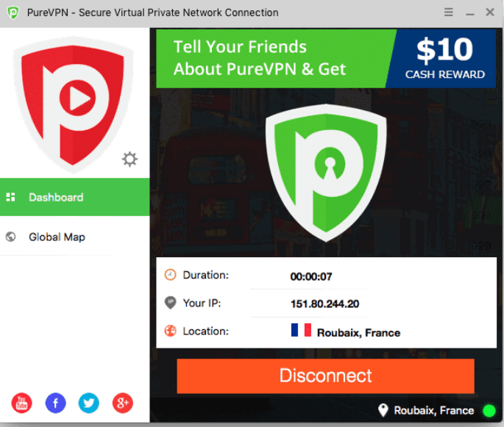Click the green connection status indicator
Image resolution: width=504 pixels, height=427 pixels.
[x=489, y=411]
